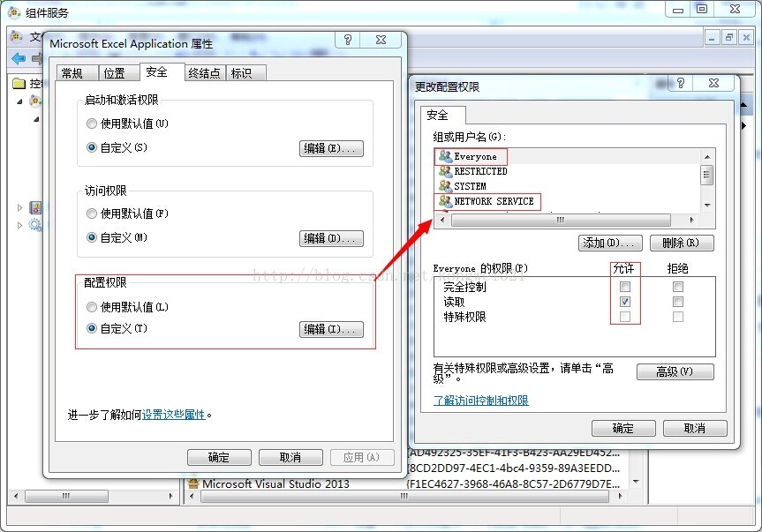Select default access permission radio (F)
The image size is (762, 532).
91,214
